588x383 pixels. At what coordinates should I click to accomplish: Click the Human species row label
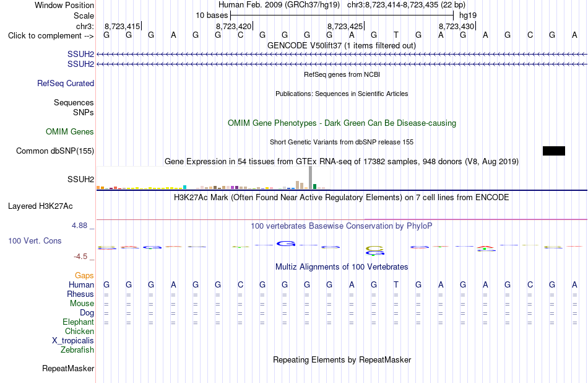pyautogui.click(x=81, y=284)
